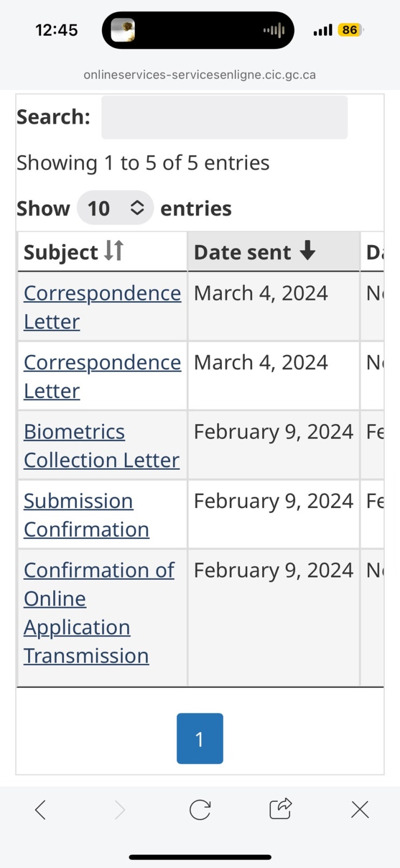Open the now-playing thumbnail in Dynamic Island

[123, 30]
